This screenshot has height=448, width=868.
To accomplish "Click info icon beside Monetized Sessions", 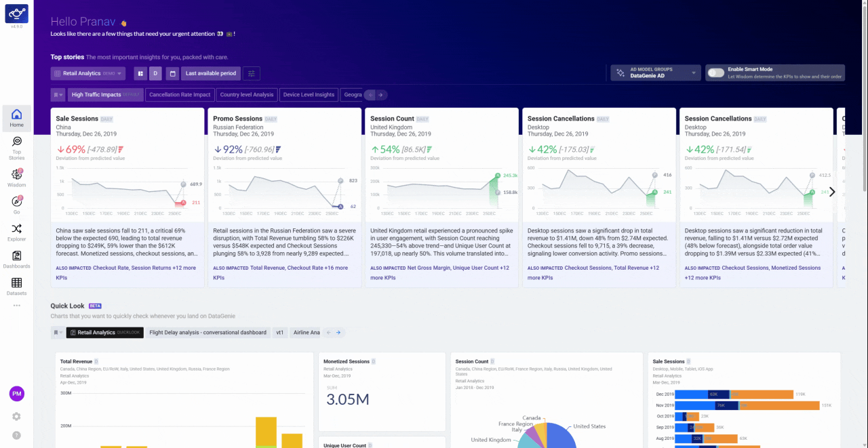I will 374,361.
